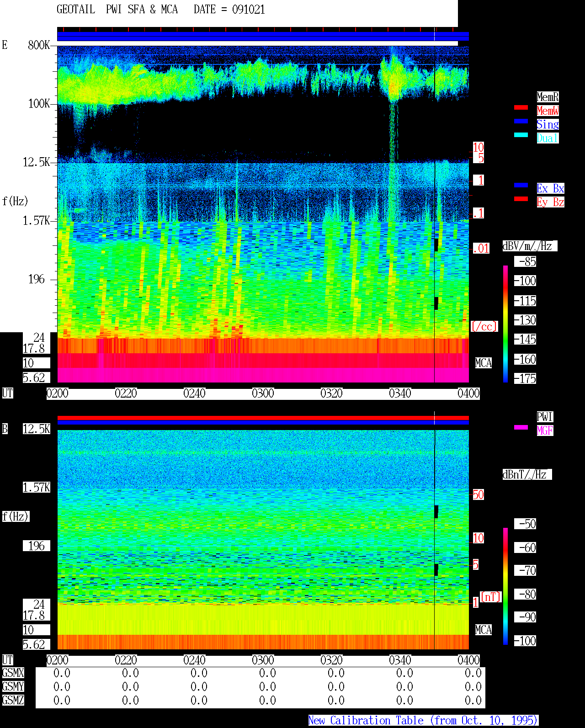
Task: Click the blue Ex Bx legend swatch
Action: click(521, 185)
